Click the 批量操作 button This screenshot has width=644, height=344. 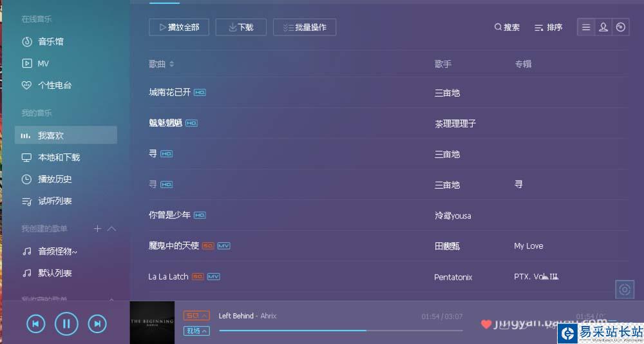point(305,27)
